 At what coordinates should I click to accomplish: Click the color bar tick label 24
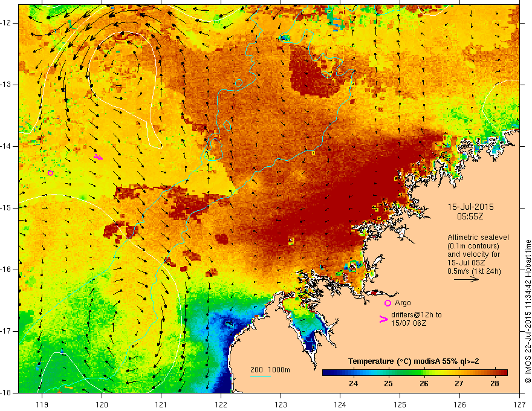(x=353, y=384)
